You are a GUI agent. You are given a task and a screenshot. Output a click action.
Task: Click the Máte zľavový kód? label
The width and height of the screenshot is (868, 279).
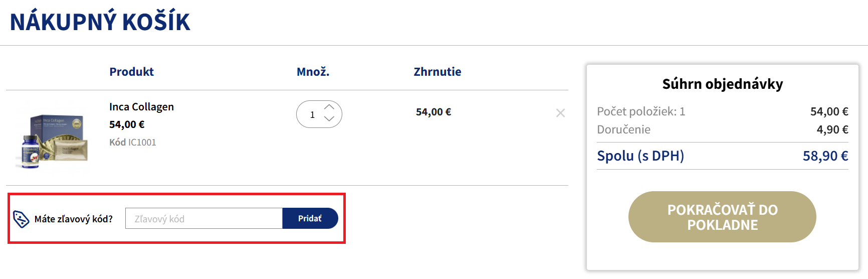(x=74, y=219)
